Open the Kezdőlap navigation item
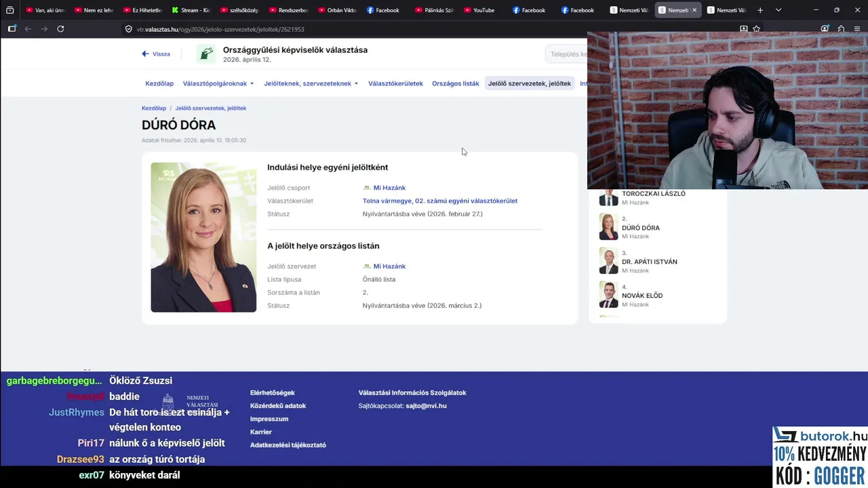868x488 pixels. tap(159, 83)
